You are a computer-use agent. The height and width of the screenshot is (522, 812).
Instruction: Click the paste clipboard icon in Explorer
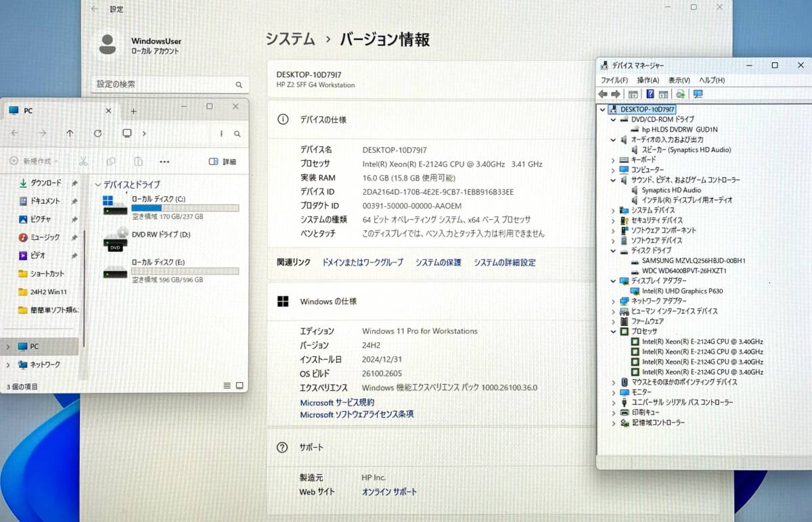(x=138, y=162)
